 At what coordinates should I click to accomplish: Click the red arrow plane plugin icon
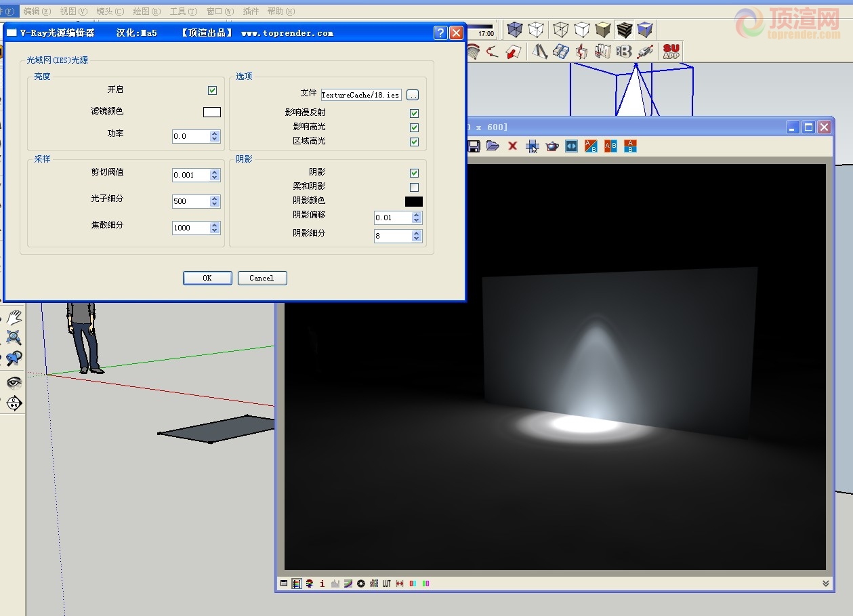click(x=514, y=52)
